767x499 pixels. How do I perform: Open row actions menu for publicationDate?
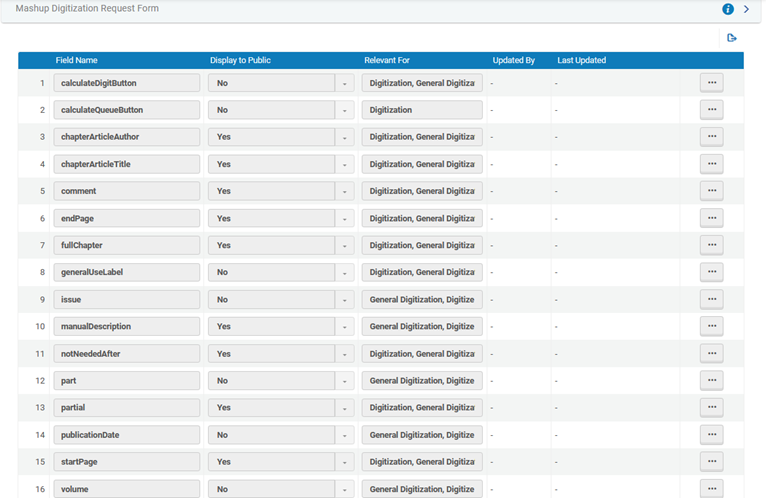tap(712, 435)
